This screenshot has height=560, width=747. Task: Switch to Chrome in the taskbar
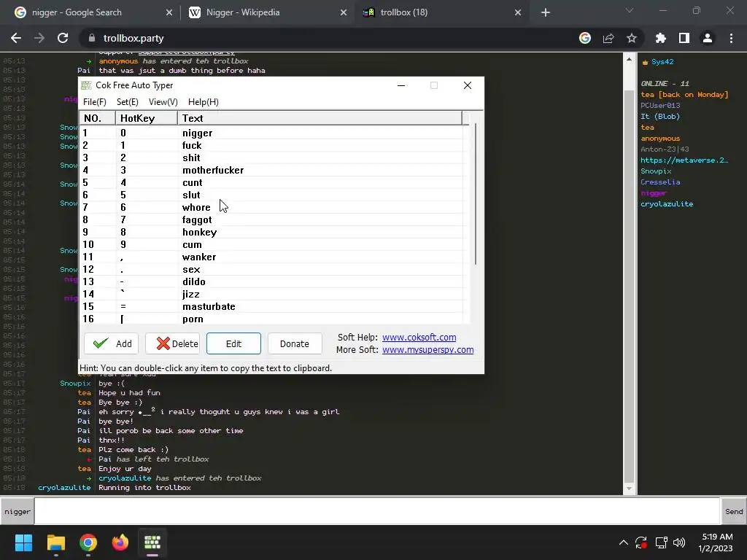[88, 542]
